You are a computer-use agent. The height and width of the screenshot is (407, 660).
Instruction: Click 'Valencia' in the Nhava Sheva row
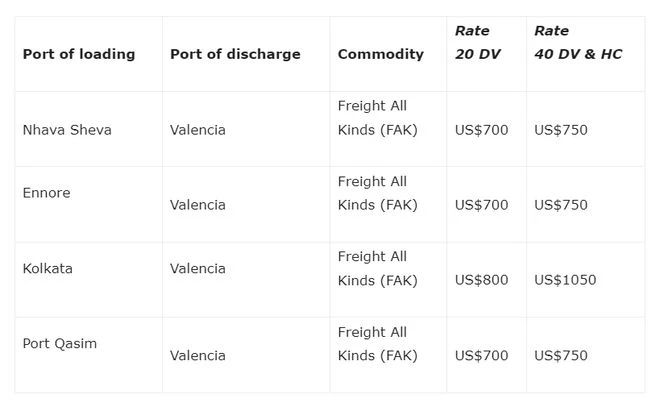point(198,130)
